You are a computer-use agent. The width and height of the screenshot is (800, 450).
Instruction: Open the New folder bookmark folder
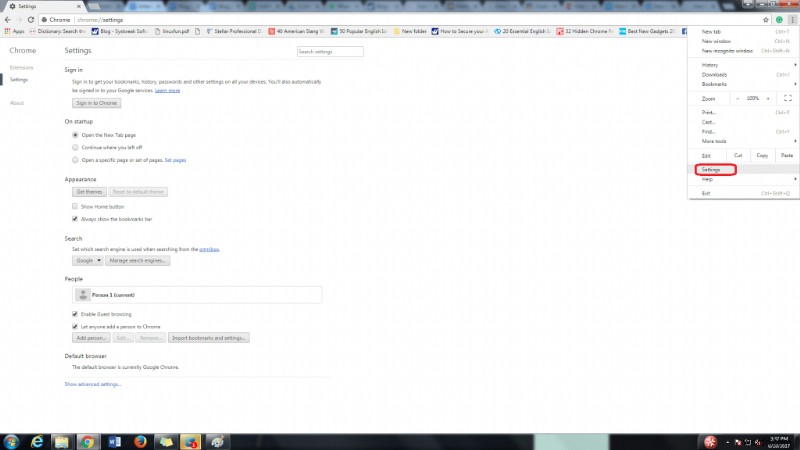tap(410, 31)
